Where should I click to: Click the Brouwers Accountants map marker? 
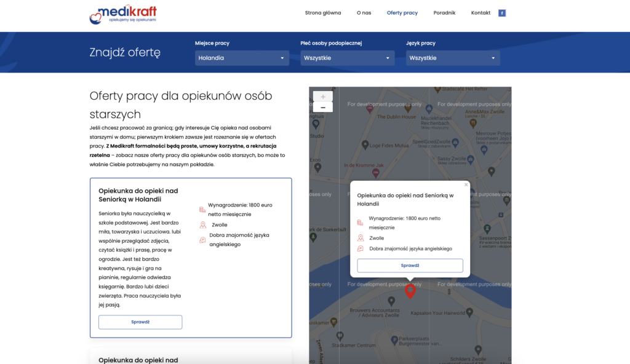(392, 301)
